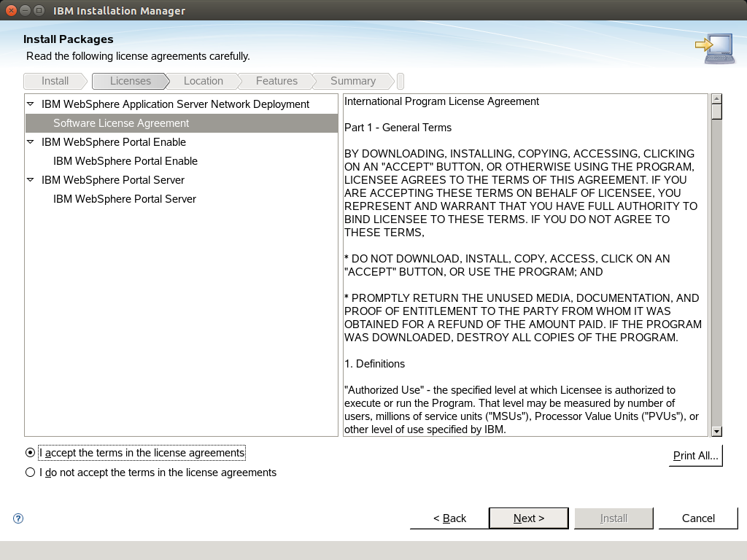Collapse IBM WebSphere Application Server Network Deployment
Image resolution: width=747 pixels, height=560 pixels.
(31, 104)
